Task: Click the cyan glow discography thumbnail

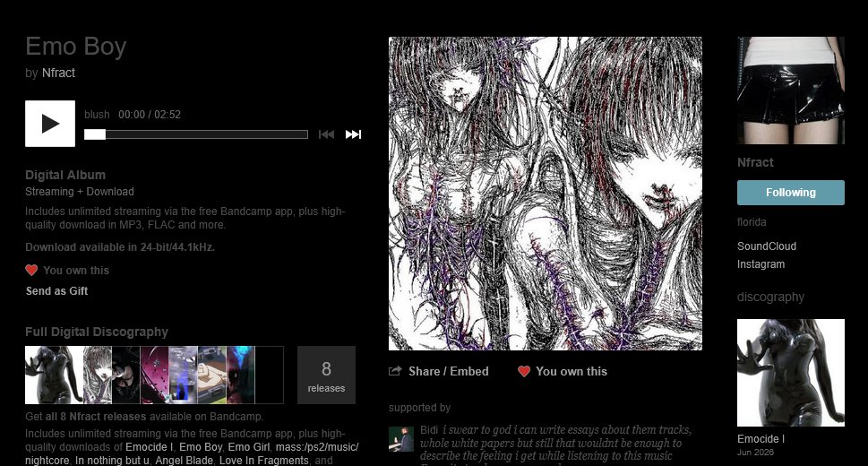Action: (241, 375)
